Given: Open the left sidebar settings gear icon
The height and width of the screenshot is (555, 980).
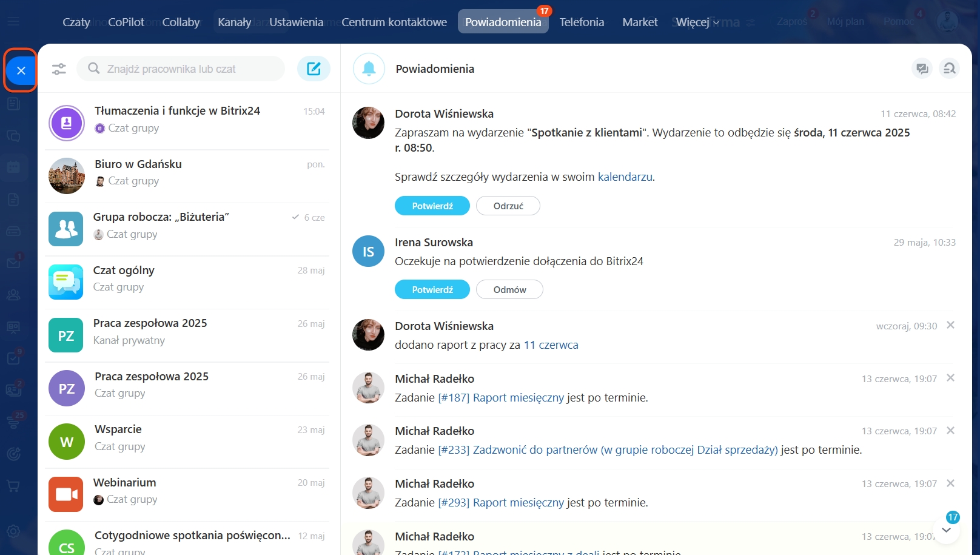Looking at the screenshot, I should 13,531.
